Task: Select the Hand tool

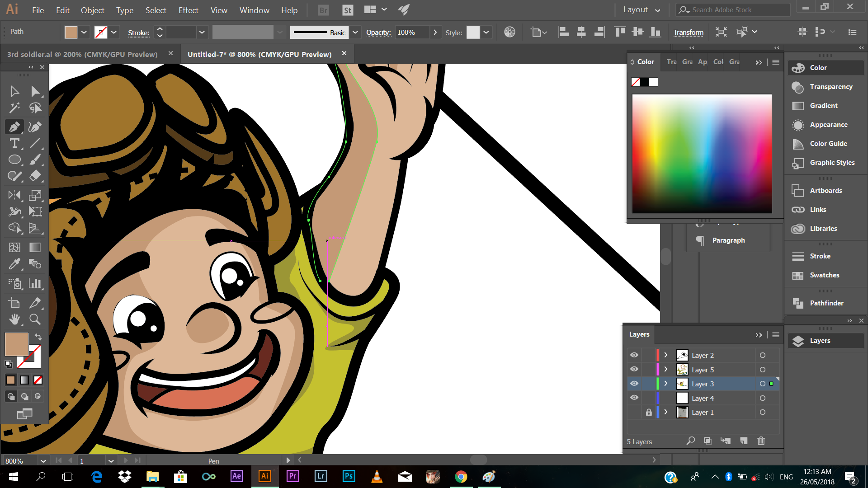Action: pyautogui.click(x=14, y=319)
